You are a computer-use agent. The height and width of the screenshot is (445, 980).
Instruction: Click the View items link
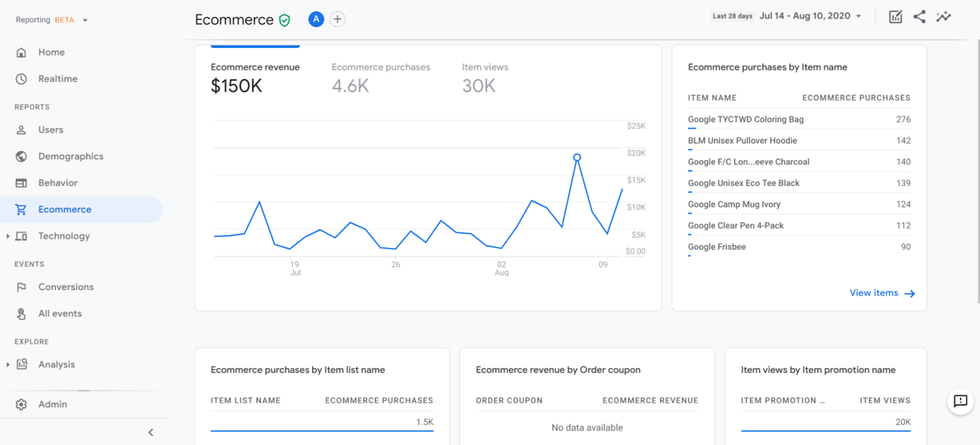(x=874, y=293)
